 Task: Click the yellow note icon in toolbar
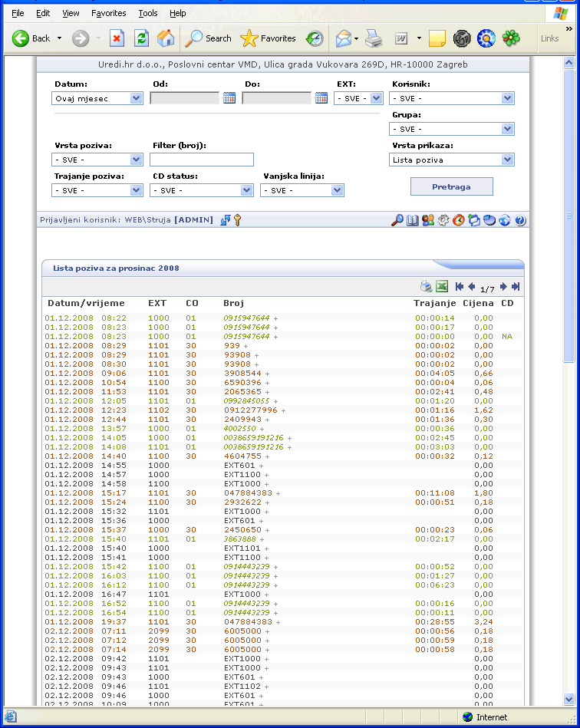click(x=437, y=38)
